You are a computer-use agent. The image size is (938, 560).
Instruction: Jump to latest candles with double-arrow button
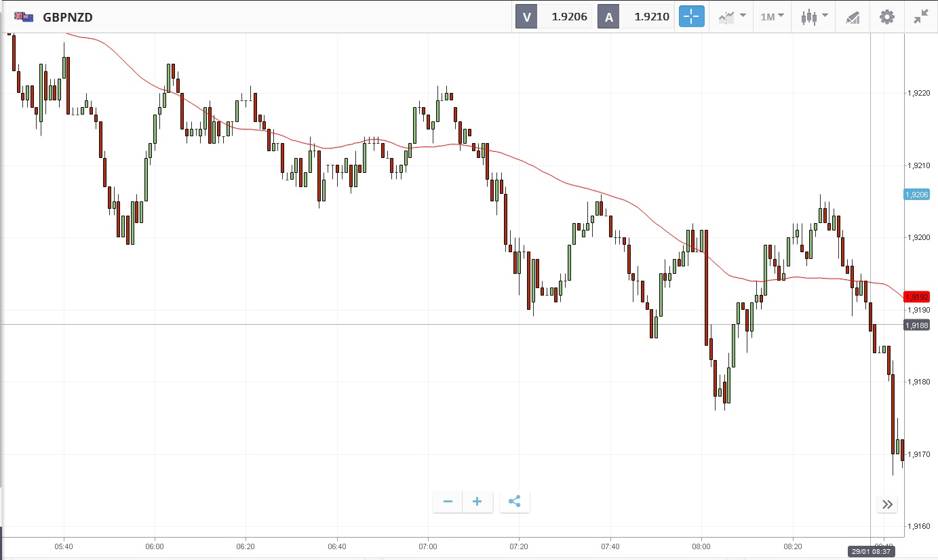click(x=888, y=504)
